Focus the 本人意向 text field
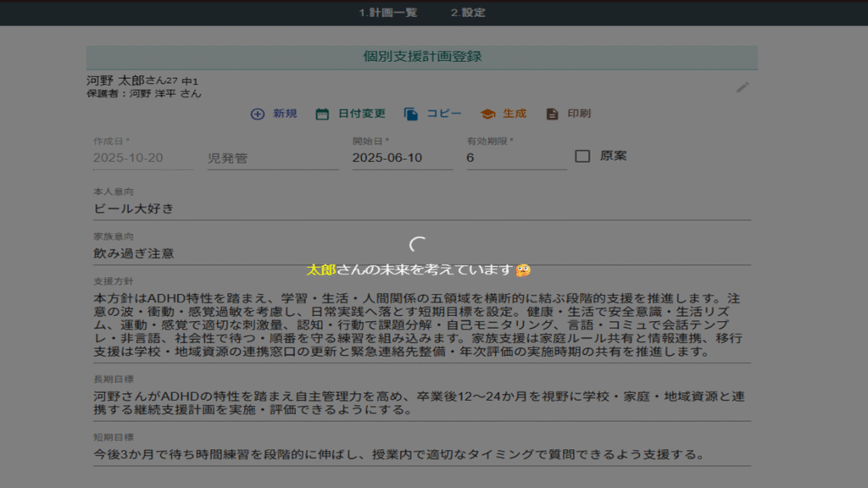868x488 pixels. (421, 208)
